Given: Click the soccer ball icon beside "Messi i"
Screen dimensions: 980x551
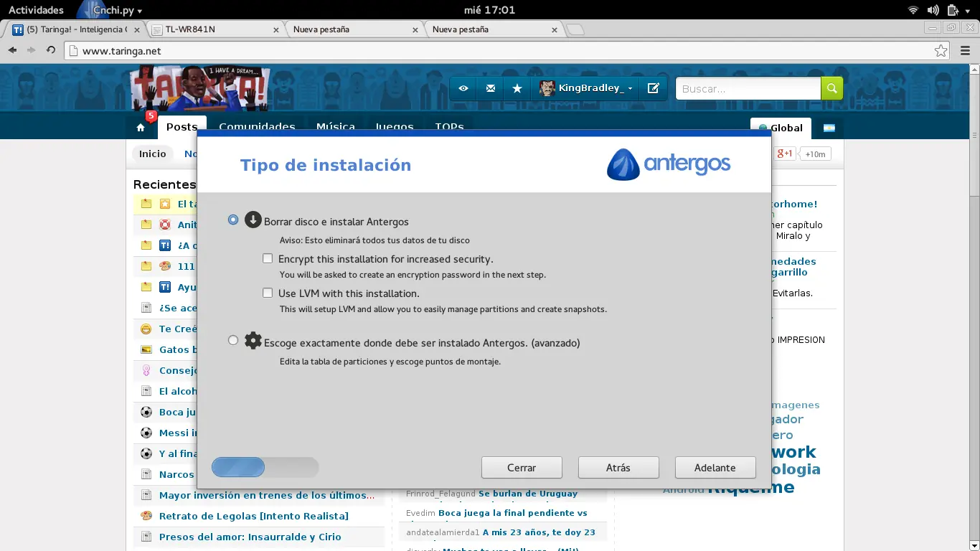Looking at the screenshot, I should (146, 433).
